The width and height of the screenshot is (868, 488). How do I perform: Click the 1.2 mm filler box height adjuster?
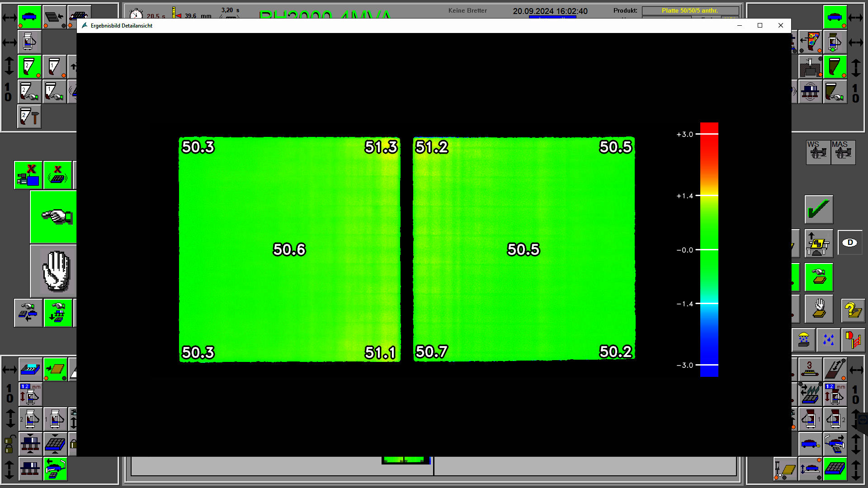[30, 394]
